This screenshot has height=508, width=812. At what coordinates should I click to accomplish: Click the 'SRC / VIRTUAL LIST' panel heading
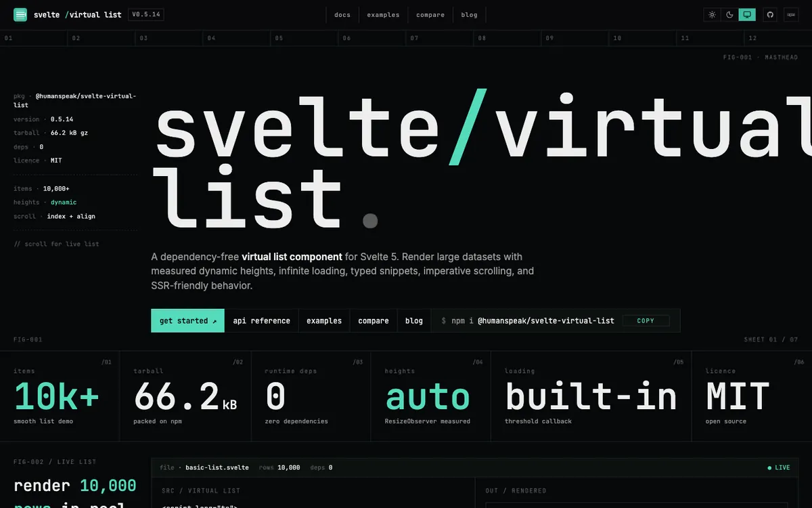[x=201, y=490]
